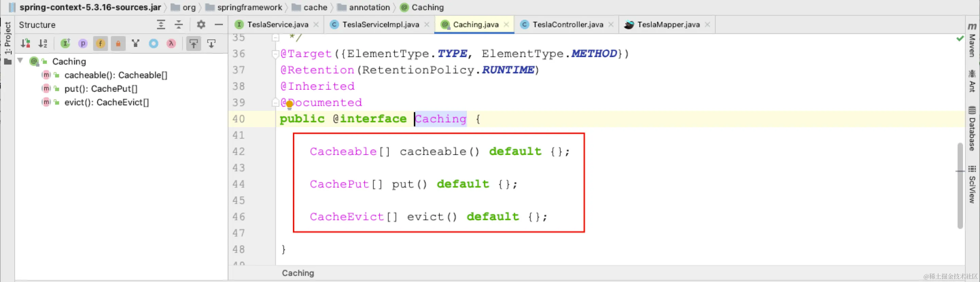Close the TeslaServiceImpl.java tab
The width and height of the screenshot is (980, 282).
coord(427,25)
